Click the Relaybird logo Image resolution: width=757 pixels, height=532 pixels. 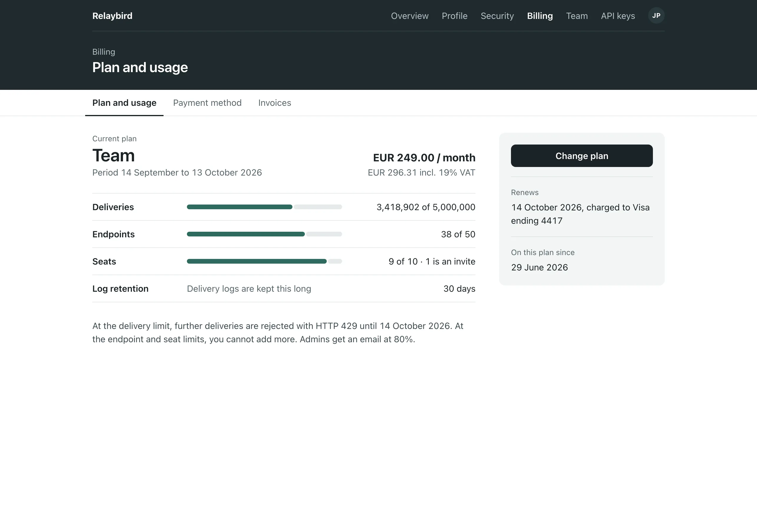112,16
